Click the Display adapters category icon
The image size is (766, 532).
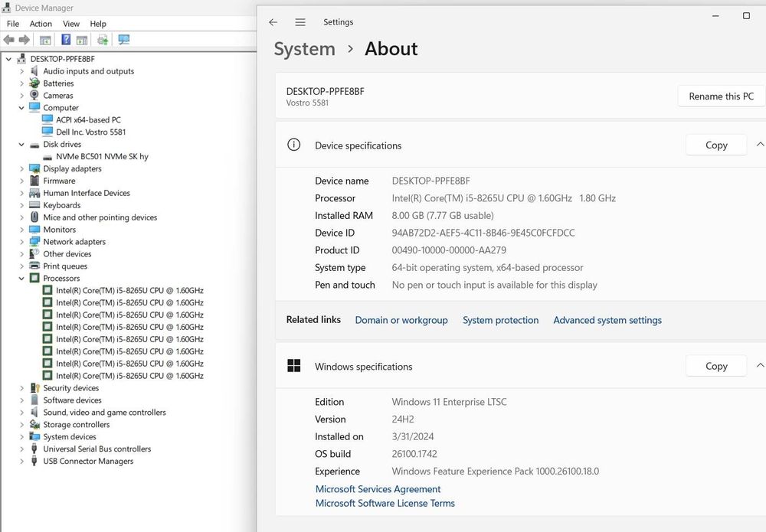[34, 168]
